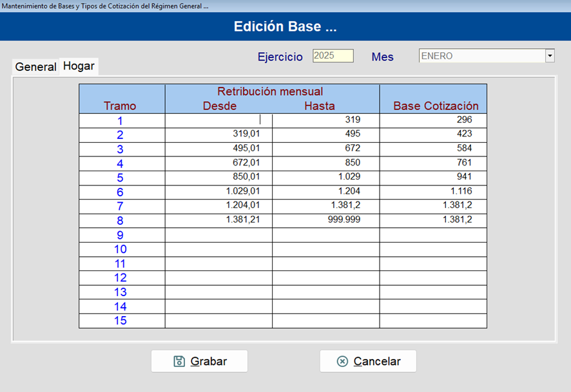Select the ENERO month combo box
The height and width of the screenshot is (392, 571).
pyautogui.click(x=487, y=55)
